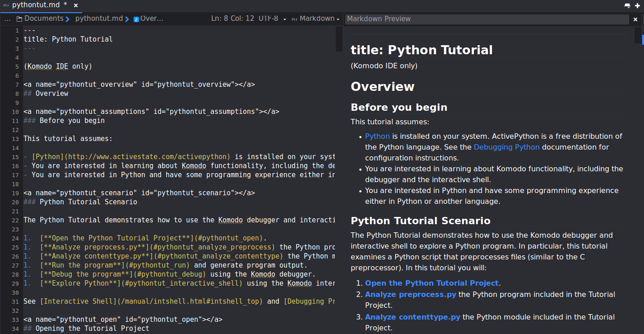This screenshot has height=334, width=644.
Task: Click the '**Debug the program**' source line
Action: pyautogui.click(x=169, y=274)
